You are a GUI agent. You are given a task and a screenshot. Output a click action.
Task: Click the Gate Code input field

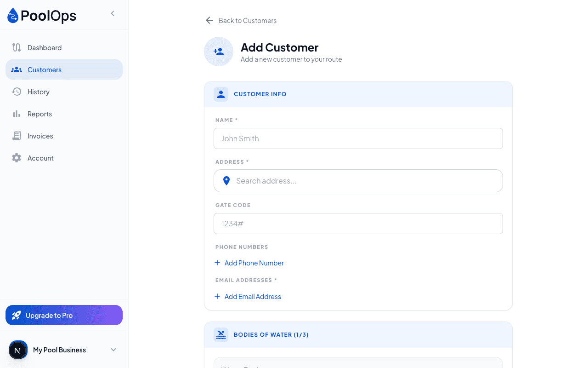[358, 224]
